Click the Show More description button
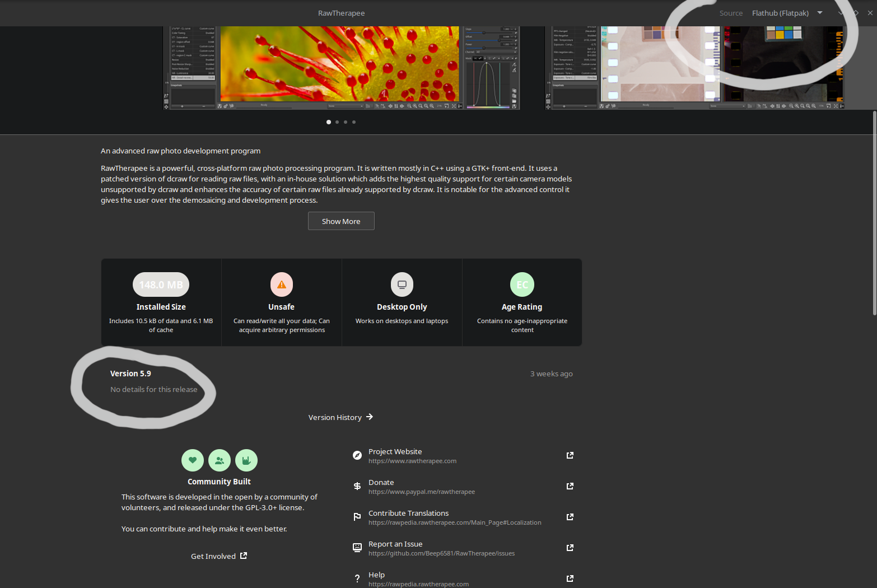The width and height of the screenshot is (877, 588). pos(341,221)
